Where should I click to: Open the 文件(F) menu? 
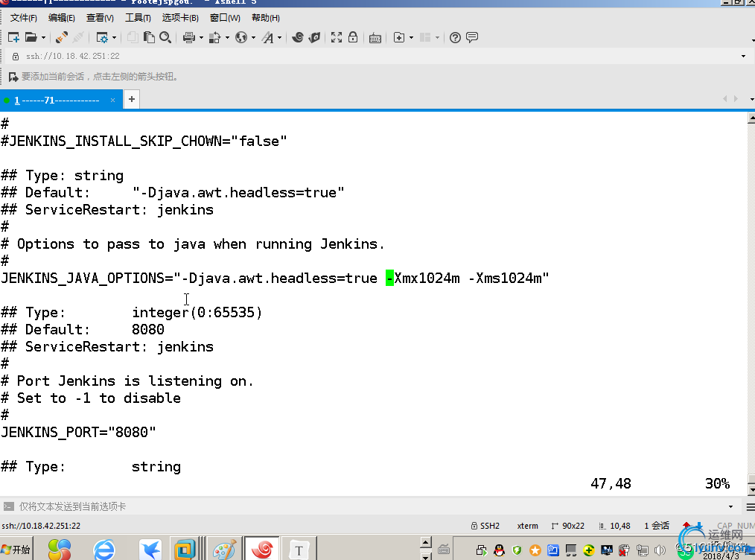(x=24, y=18)
